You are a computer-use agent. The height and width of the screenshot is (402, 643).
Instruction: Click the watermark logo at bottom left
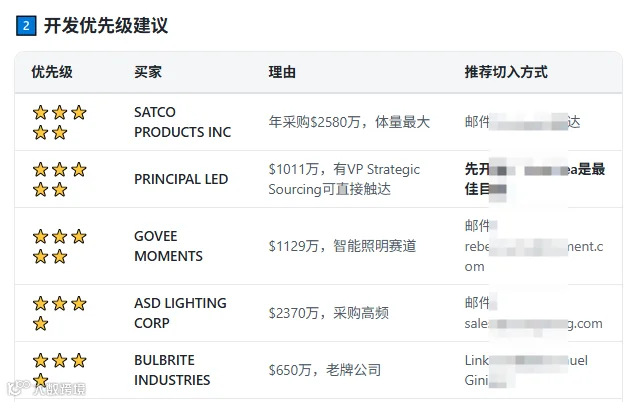46,388
